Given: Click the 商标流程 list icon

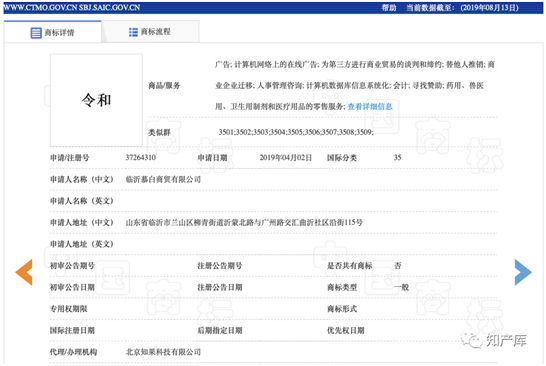Looking at the screenshot, I should [133, 32].
